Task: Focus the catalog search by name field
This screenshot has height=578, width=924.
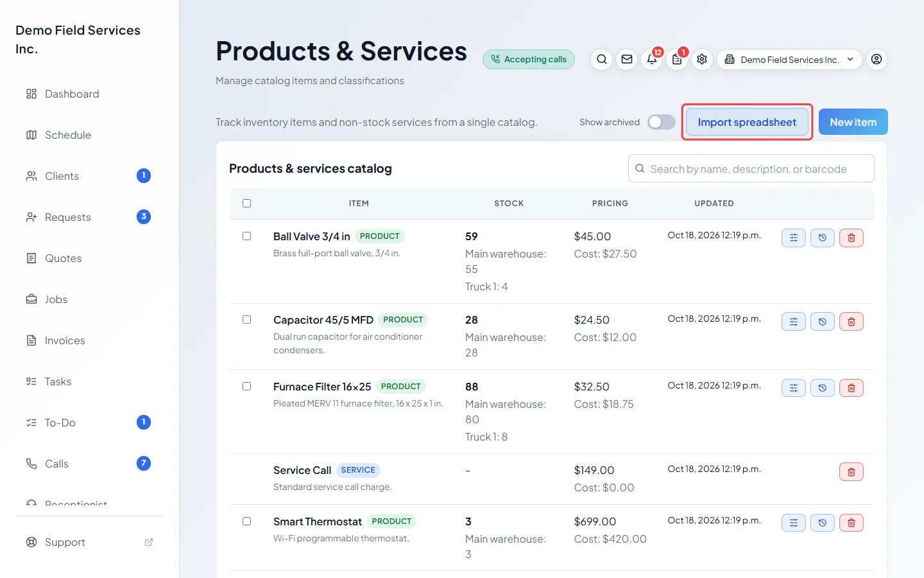Action: pyautogui.click(x=751, y=169)
